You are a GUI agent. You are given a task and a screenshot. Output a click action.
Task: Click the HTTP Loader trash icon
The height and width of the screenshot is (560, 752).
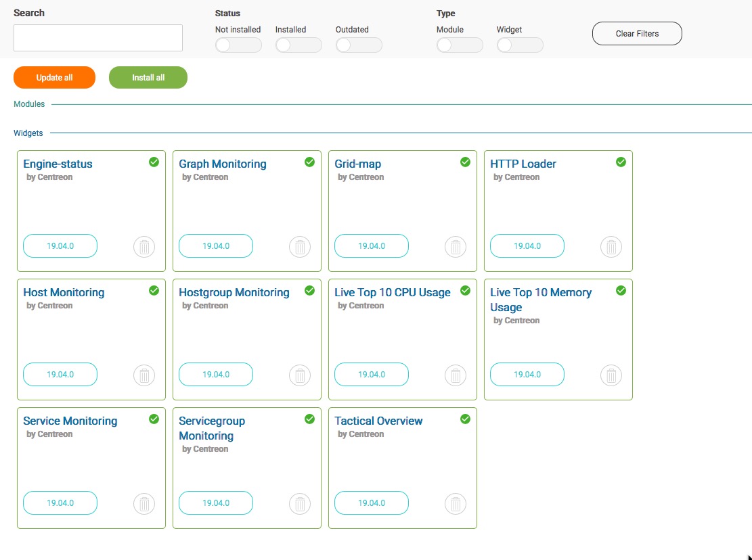(x=611, y=247)
